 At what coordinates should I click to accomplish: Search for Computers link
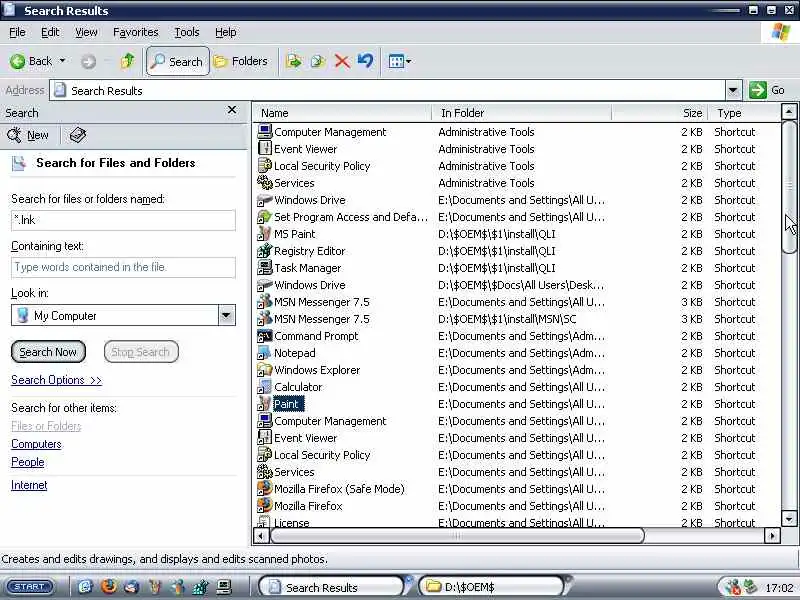pyautogui.click(x=36, y=444)
